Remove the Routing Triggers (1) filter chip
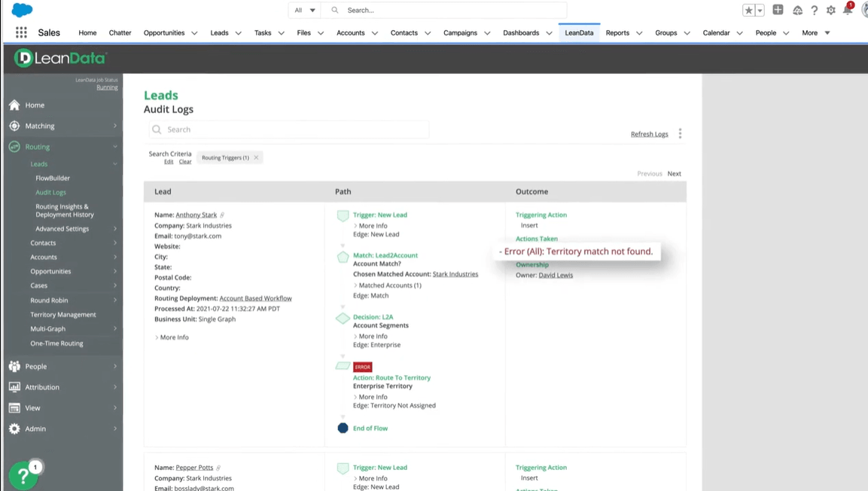The height and width of the screenshot is (491, 868). click(x=256, y=157)
